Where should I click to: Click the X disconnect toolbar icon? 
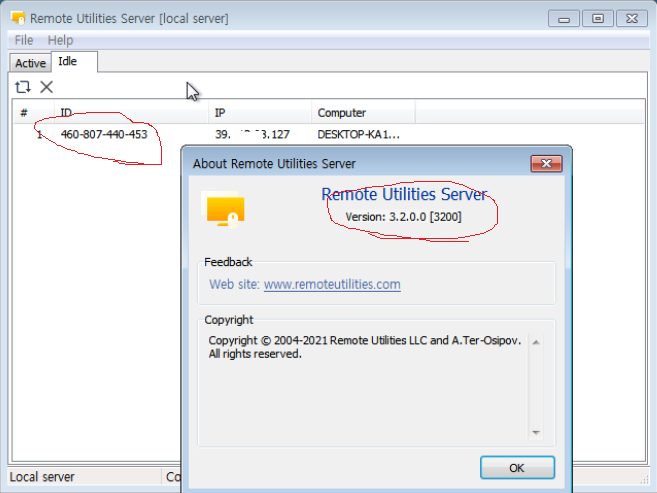tap(46, 88)
